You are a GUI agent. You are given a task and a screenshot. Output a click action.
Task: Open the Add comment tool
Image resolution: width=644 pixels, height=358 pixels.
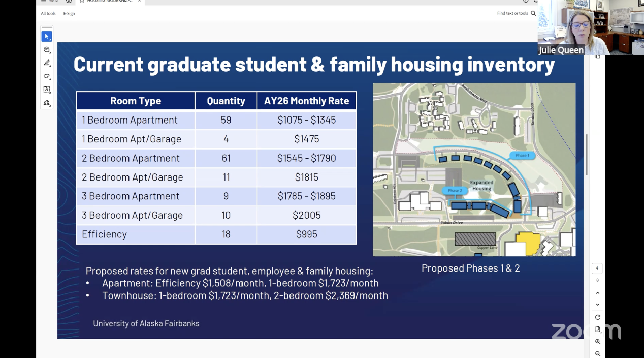tap(47, 49)
